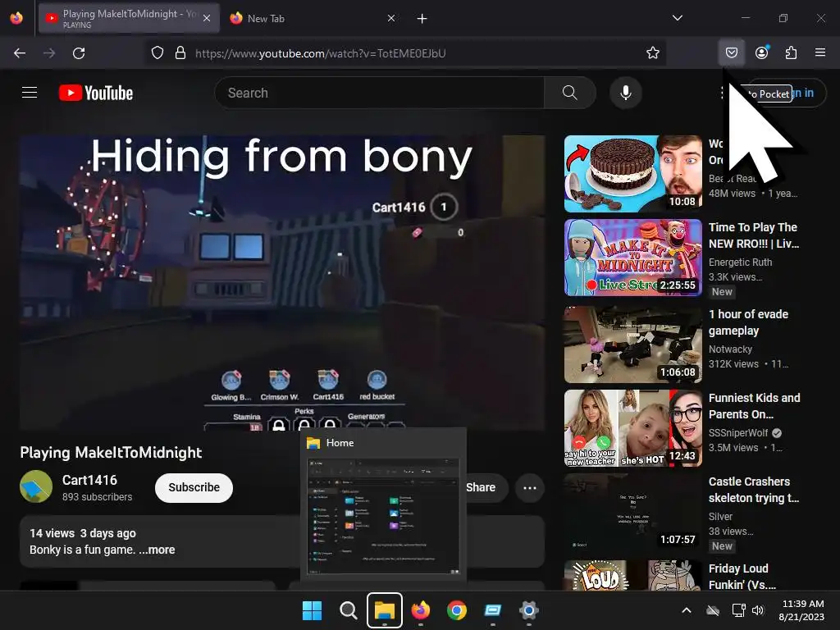Start voice search with the microphone icon
This screenshot has height=630, width=840.
click(625, 93)
